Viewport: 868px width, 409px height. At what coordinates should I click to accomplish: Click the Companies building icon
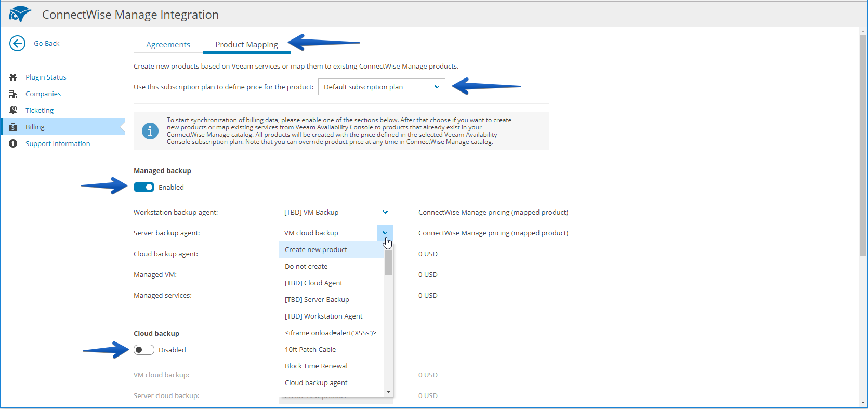coord(13,94)
